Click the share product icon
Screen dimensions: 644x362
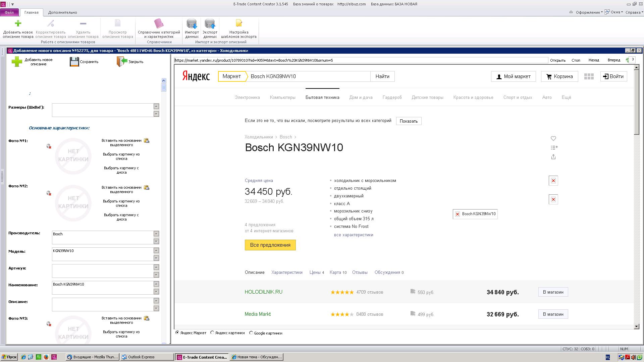[553, 157]
